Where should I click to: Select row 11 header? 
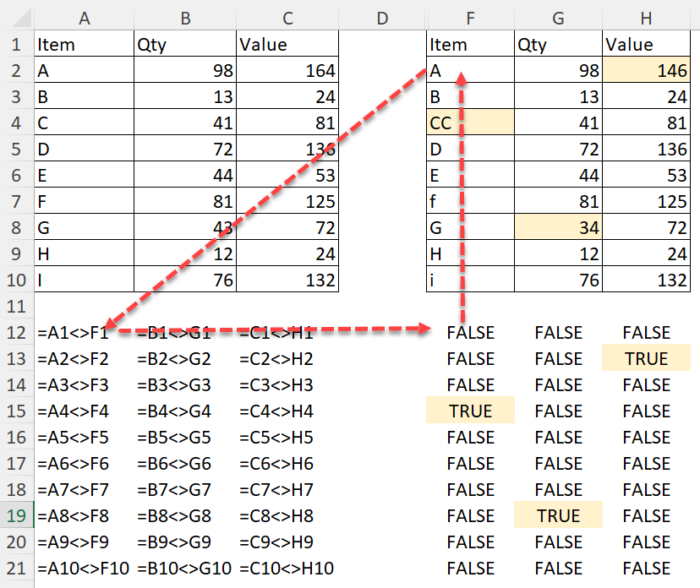coord(17,306)
